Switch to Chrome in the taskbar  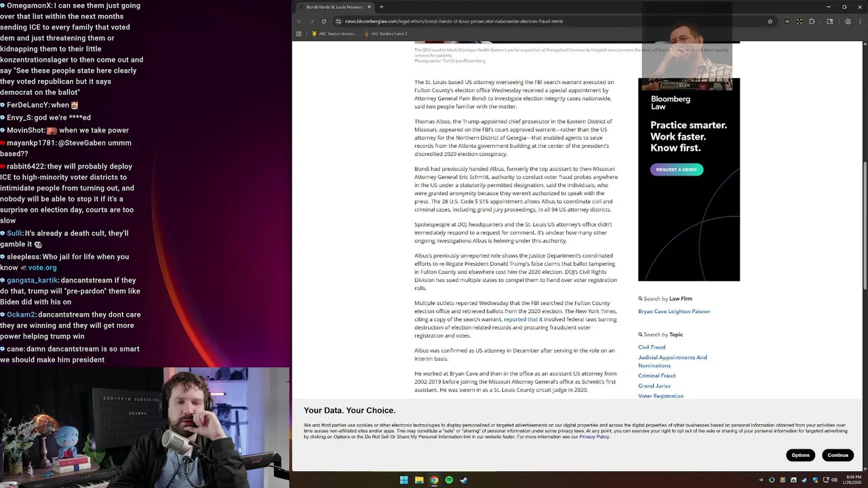[434, 480]
